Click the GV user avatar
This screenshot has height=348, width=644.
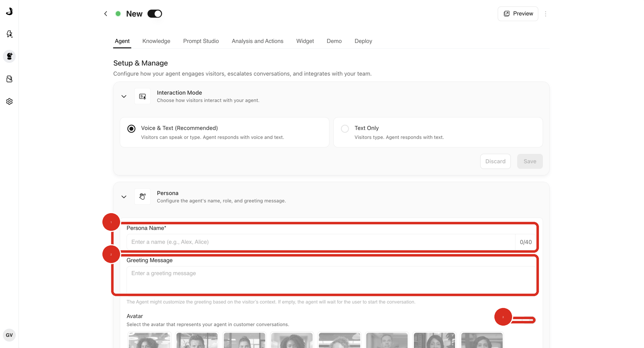tap(9, 335)
